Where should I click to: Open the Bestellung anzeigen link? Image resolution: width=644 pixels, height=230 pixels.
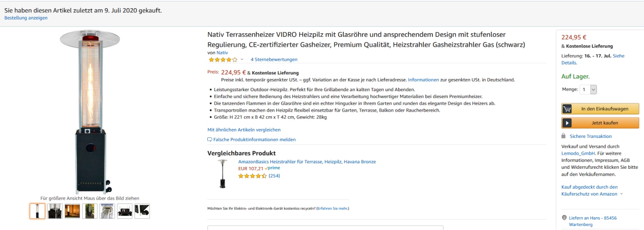(x=26, y=18)
